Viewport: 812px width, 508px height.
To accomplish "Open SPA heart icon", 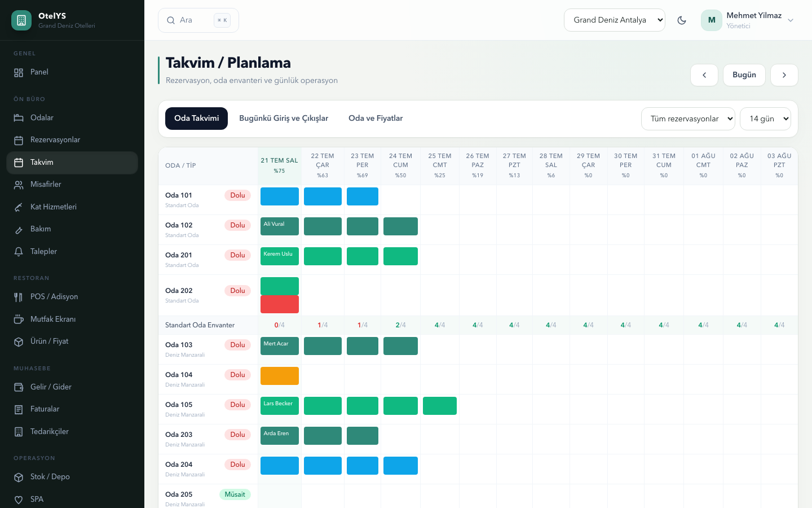I will pos(19,500).
